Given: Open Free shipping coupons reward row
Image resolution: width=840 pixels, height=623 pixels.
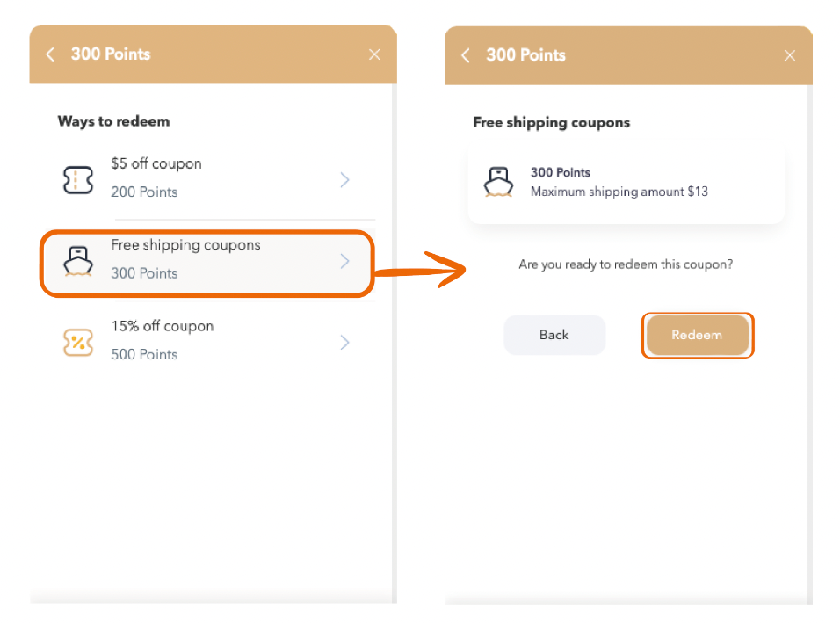Looking at the screenshot, I should click(x=208, y=263).
